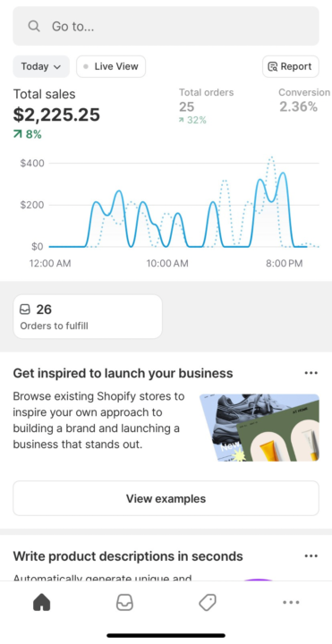Click the Go to search field
Image resolution: width=332 pixels, height=644 pixels.
(166, 26)
